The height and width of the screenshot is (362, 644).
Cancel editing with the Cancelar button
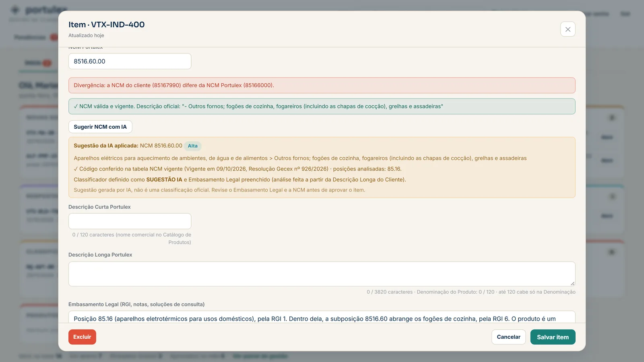[x=508, y=337]
